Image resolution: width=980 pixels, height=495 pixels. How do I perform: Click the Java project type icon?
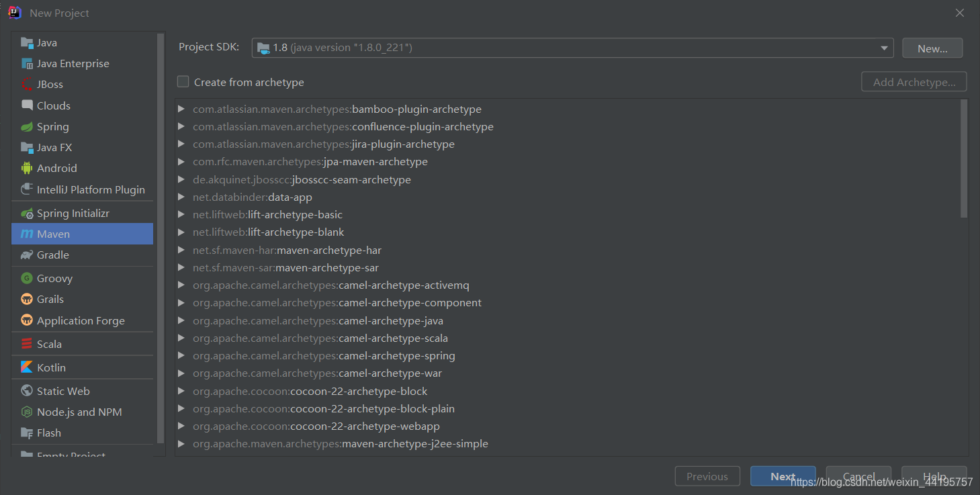(27, 43)
